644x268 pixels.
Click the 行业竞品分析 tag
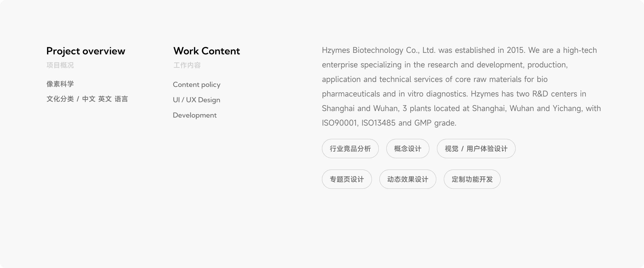point(350,149)
